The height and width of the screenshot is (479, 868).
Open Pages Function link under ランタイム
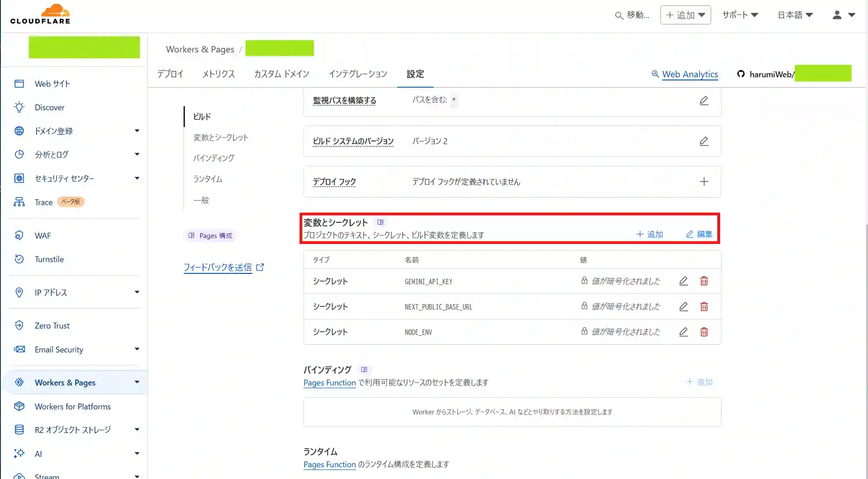pos(330,465)
